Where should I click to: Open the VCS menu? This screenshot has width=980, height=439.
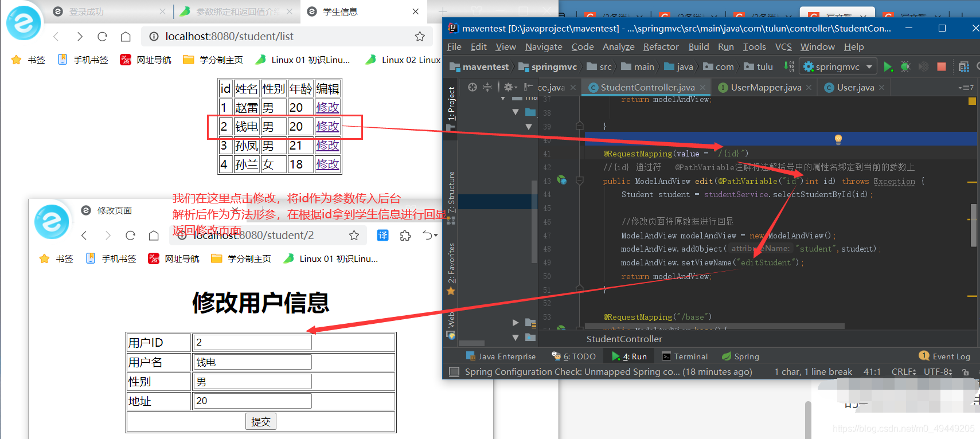[783, 47]
